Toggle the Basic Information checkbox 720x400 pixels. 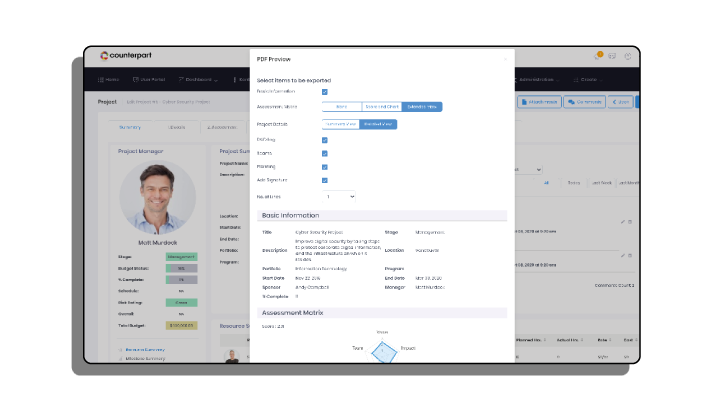coord(325,92)
